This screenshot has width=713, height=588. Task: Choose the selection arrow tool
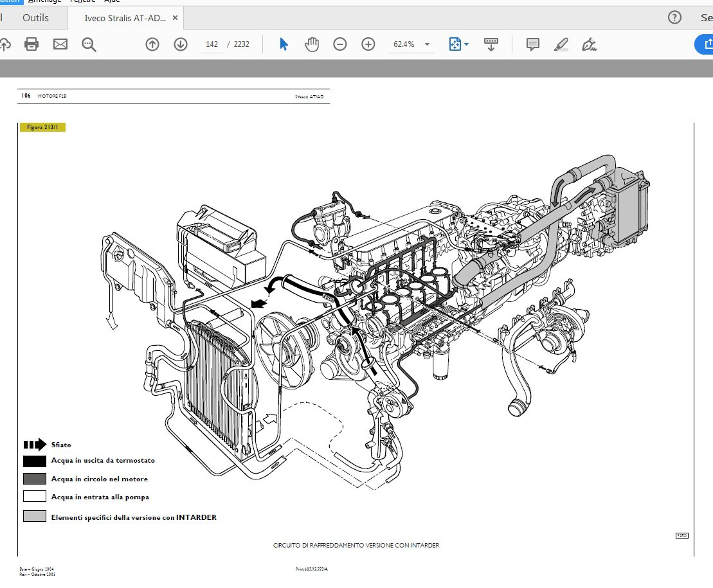tap(284, 44)
